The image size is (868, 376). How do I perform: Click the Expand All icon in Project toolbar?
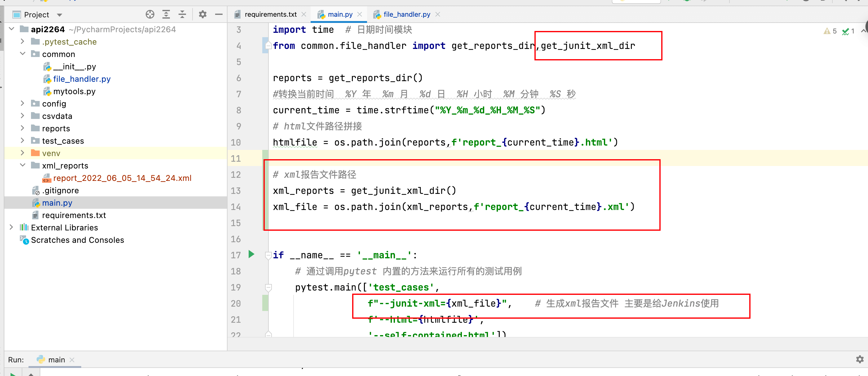[166, 15]
